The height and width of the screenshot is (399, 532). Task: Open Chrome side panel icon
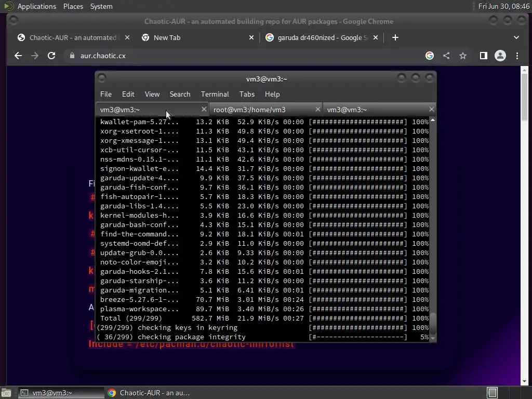pos(484,56)
